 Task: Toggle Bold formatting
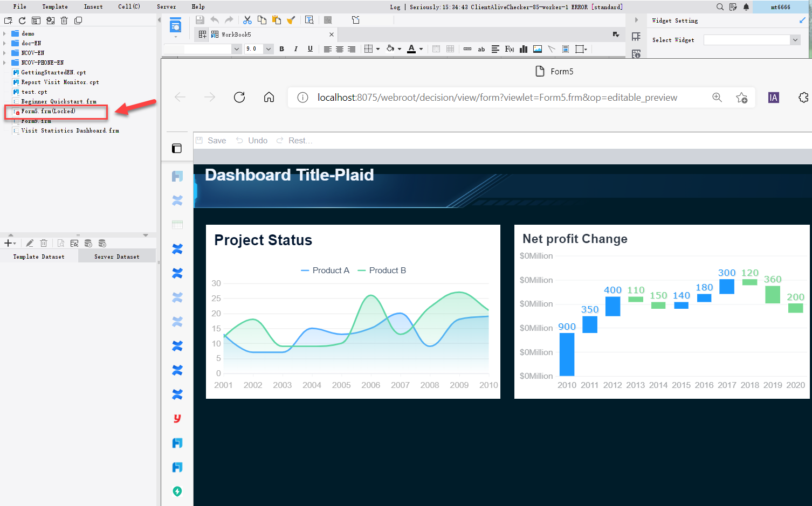281,49
